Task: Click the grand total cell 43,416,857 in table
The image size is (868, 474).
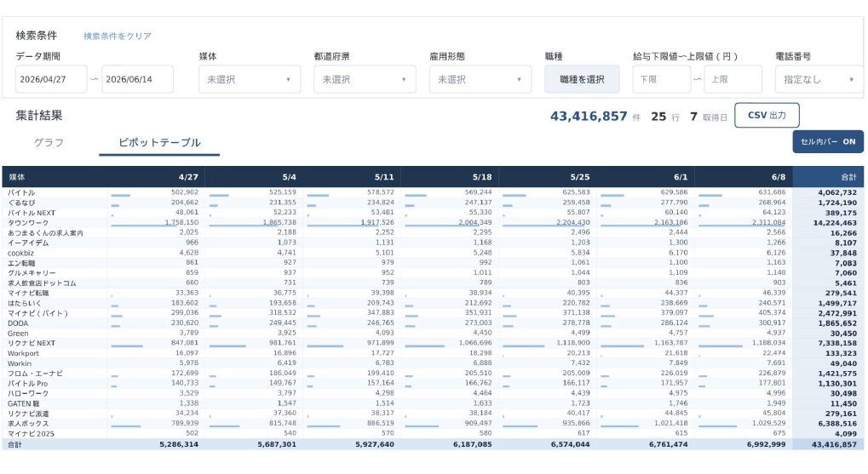Action: (x=834, y=444)
